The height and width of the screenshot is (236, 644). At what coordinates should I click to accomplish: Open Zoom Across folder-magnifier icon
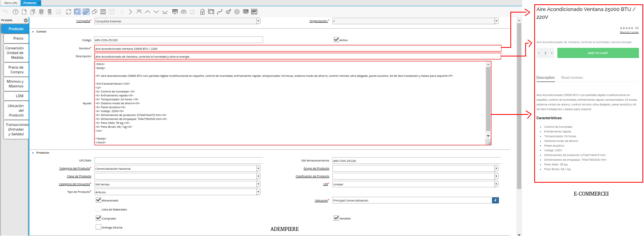coord(211,12)
